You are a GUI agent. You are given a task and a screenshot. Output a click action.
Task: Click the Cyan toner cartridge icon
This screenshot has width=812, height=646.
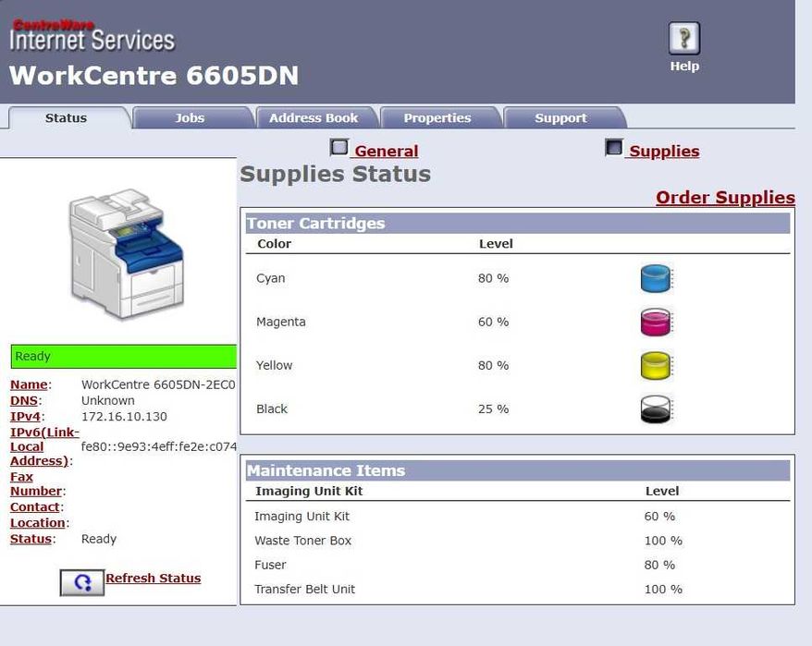[x=656, y=278]
